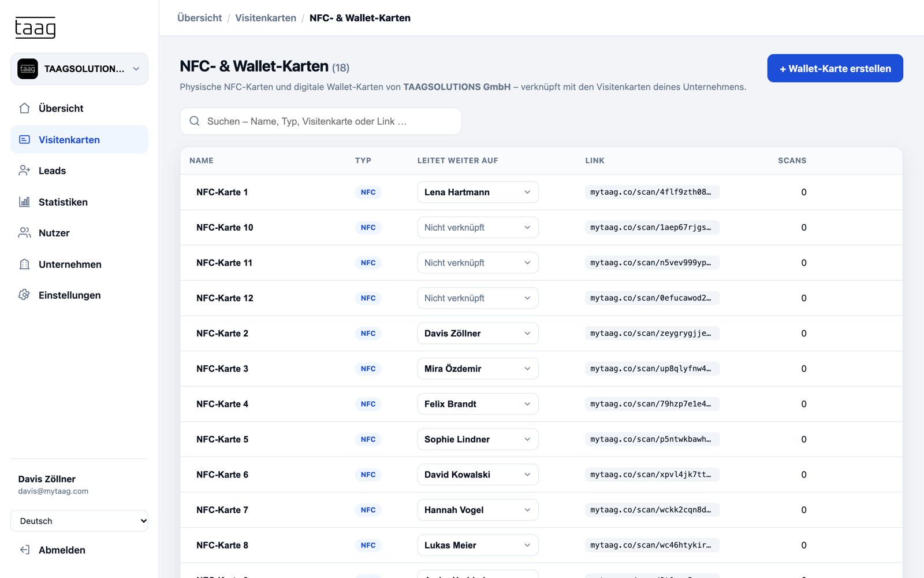924x578 pixels.
Task: Open Felix Brandt dropdown for NFC-Karte 4
Action: pyautogui.click(x=478, y=403)
